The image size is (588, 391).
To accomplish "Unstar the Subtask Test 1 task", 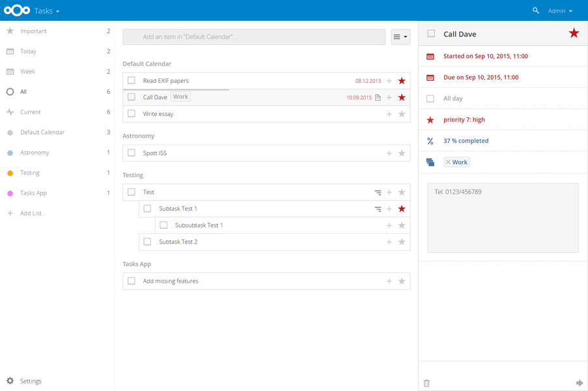I will coord(402,209).
